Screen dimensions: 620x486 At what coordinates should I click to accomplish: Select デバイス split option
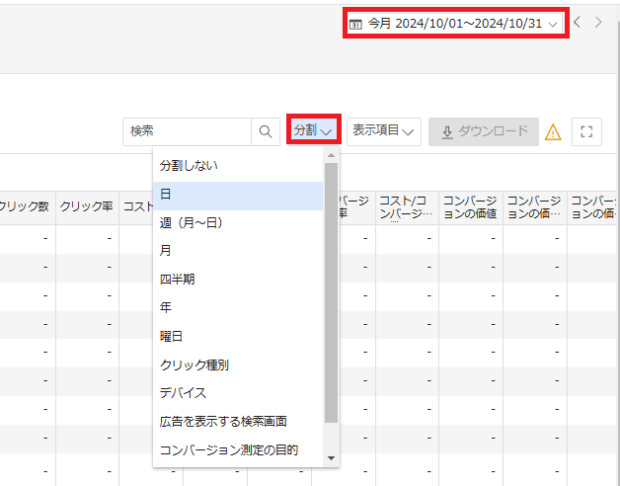pos(182,393)
